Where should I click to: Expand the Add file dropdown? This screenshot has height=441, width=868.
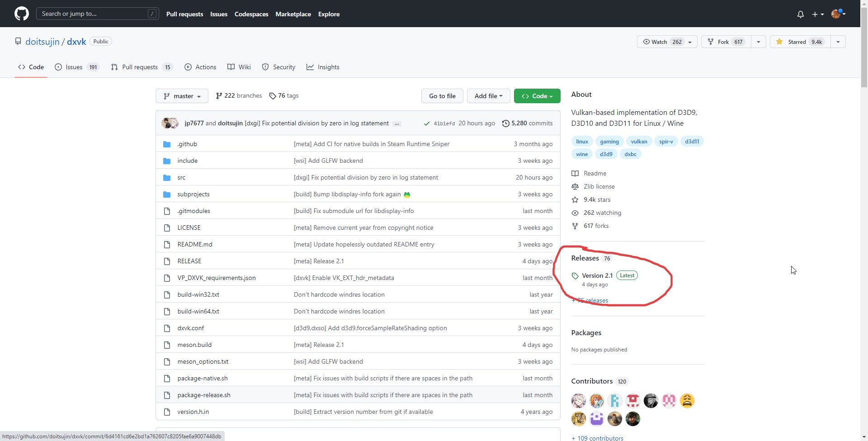point(488,96)
